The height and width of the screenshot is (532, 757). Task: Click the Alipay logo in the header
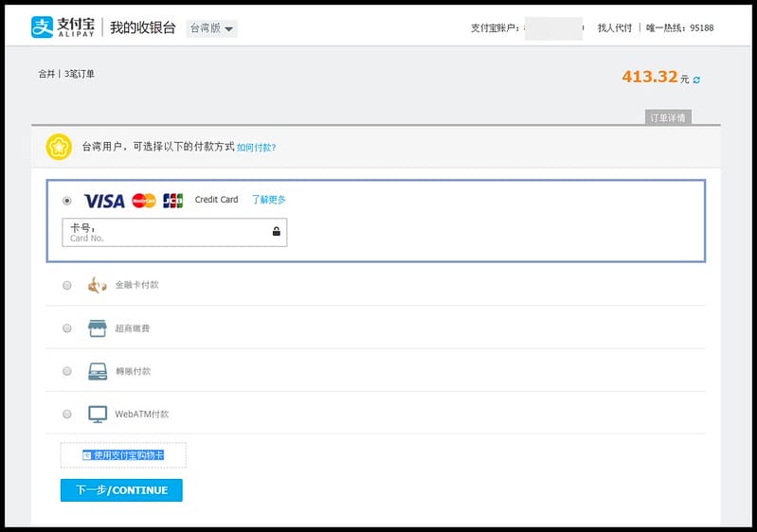[63, 27]
